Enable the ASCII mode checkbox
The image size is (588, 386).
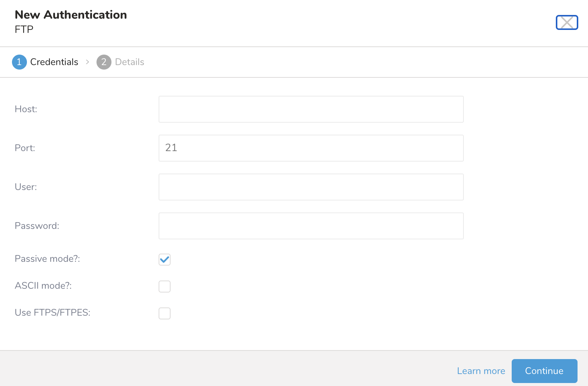click(165, 287)
